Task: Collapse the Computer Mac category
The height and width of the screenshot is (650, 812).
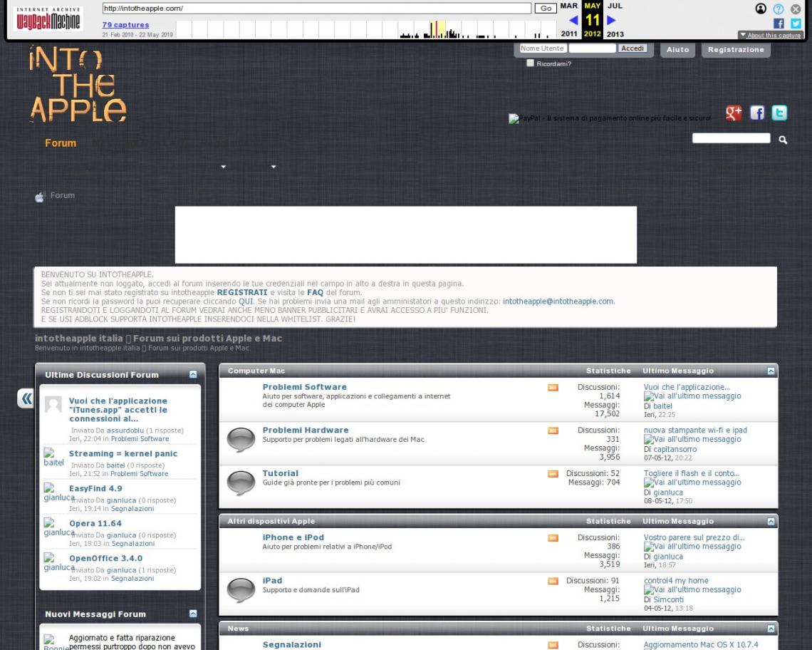Action: click(x=771, y=371)
